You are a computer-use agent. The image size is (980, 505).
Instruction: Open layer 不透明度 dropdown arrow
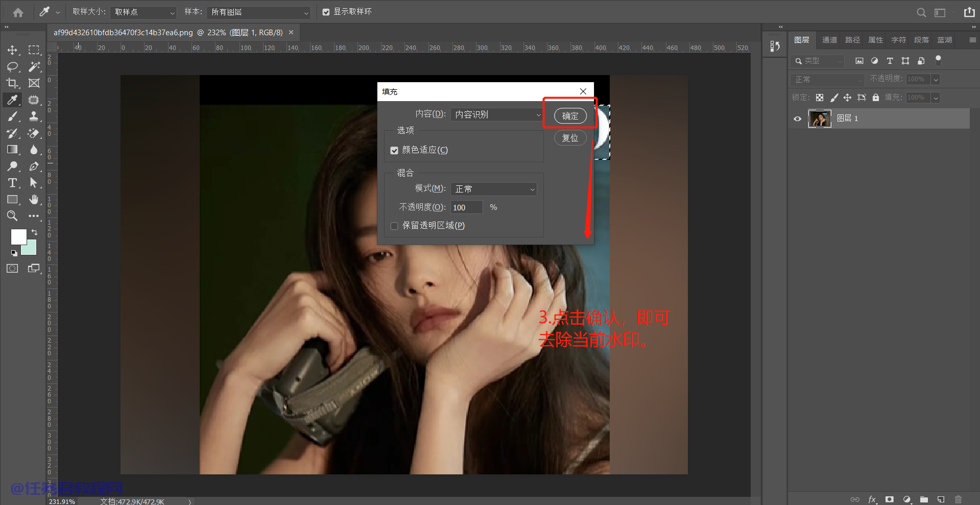pyautogui.click(x=936, y=79)
